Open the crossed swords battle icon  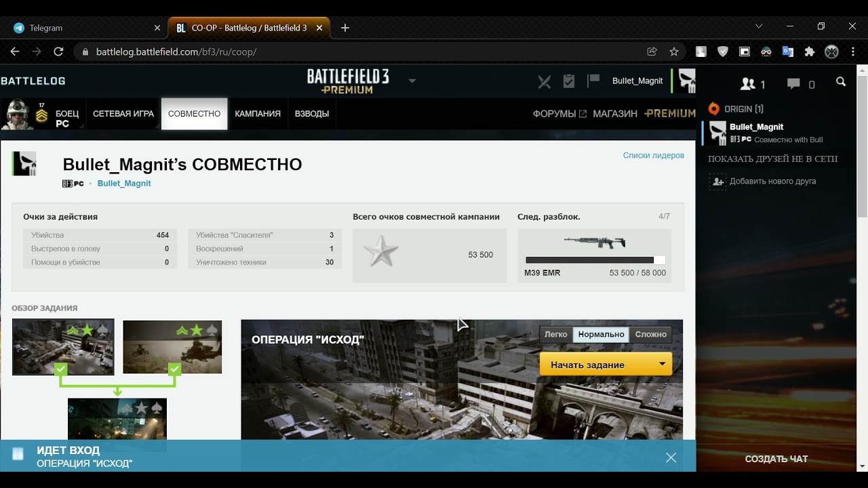(545, 81)
